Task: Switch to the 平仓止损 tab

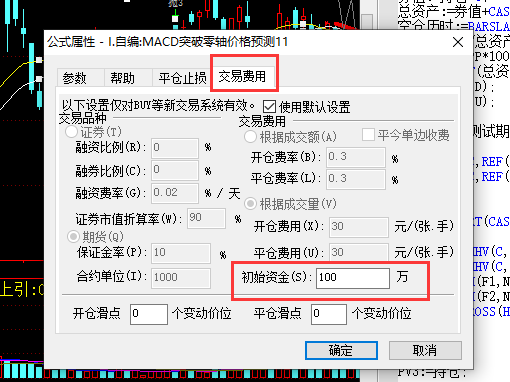Action: pyautogui.click(x=182, y=78)
